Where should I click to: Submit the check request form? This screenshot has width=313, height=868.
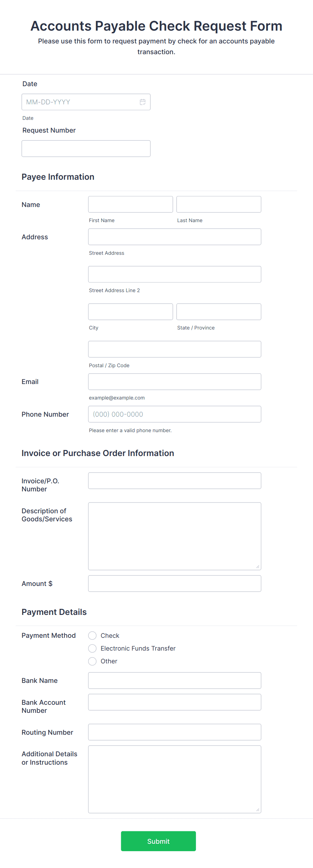point(158,841)
